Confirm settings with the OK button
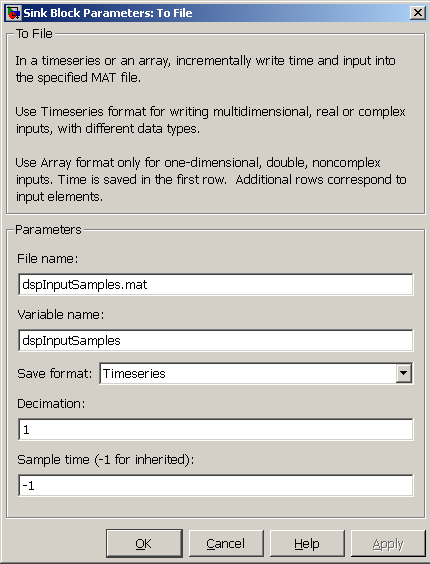This screenshot has height=564, width=430. tap(144, 543)
